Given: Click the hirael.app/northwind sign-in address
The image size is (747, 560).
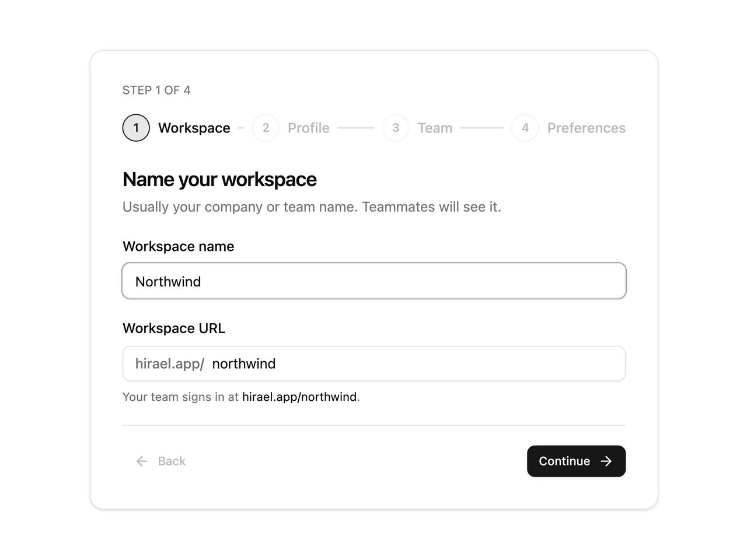Looking at the screenshot, I should tap(299, 397).
